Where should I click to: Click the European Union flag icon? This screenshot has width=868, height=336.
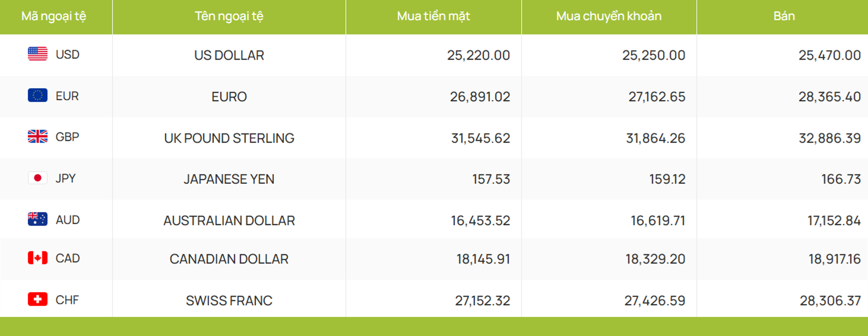(x=38, y=95)
